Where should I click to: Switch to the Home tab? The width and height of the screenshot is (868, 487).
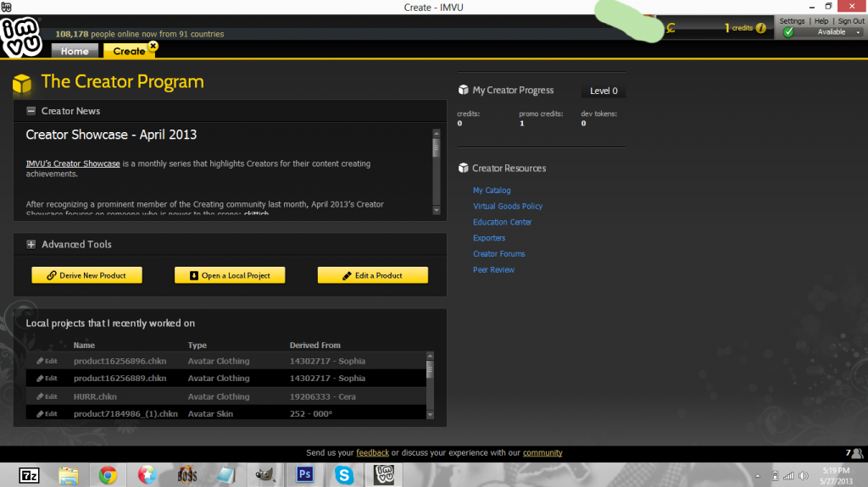[75, 51]
